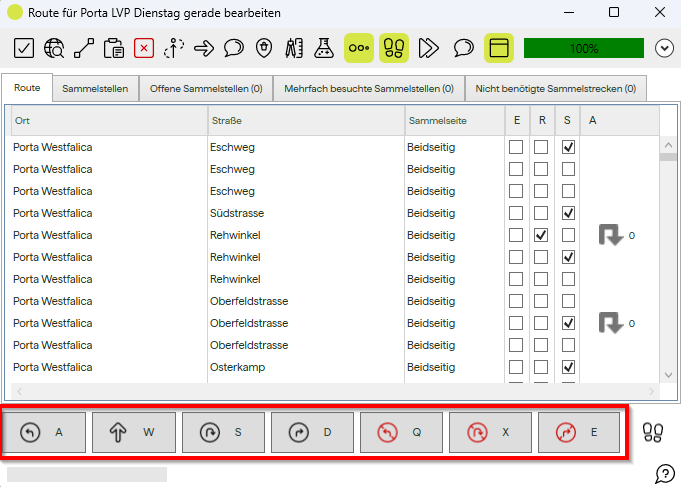The image size is (681, 487).
Task: Click the globe search icon in toolbar
Action: click(x=55, y=47)
